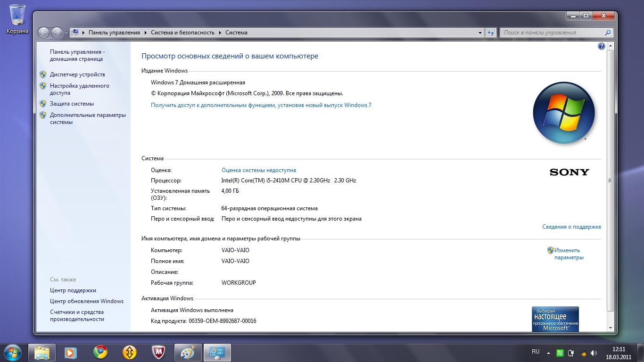Expand the arrow after 'Система и безопасность' breadcrumb

[x=219, y=33]
